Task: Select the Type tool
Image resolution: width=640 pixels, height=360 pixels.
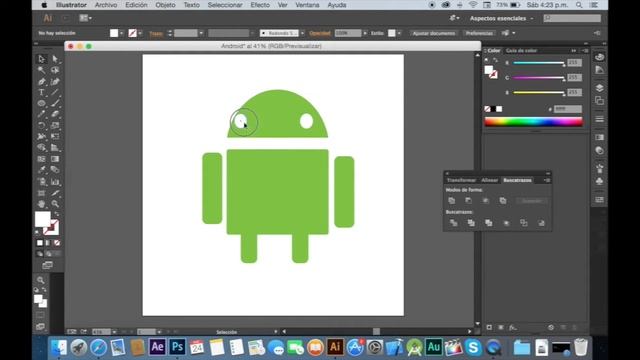Action: coord(41,93)
